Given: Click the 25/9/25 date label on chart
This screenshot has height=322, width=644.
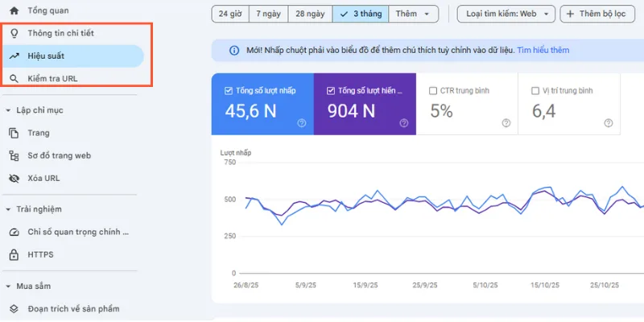Looking at the screenshot, I should click(x=425, y=286).
